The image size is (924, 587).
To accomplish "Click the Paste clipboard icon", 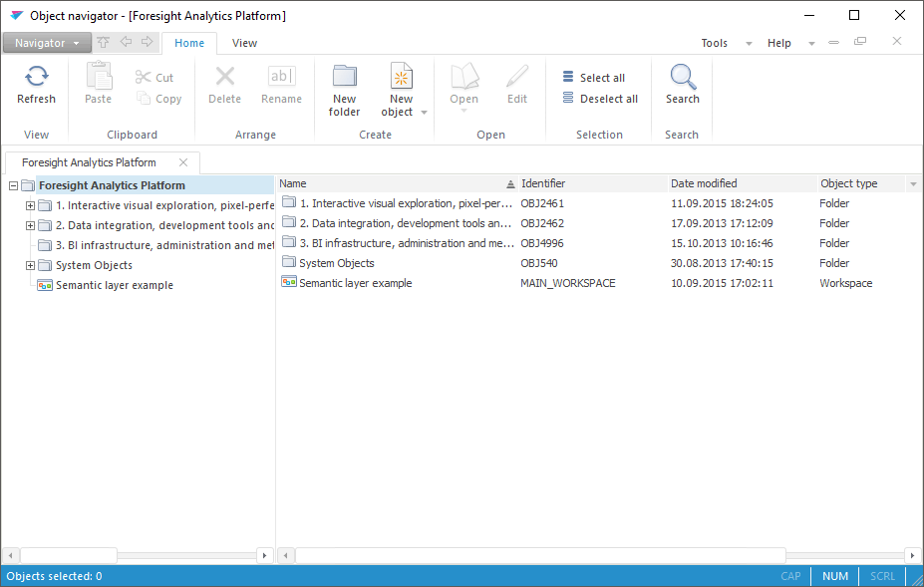I will click(x=99, y=76).
